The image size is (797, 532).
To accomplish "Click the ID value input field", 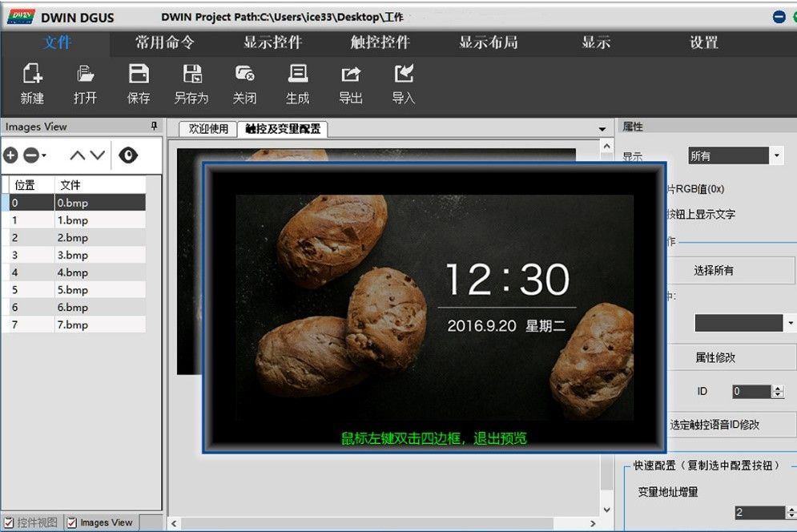I will pyautogui.click(x=752, y=392).
